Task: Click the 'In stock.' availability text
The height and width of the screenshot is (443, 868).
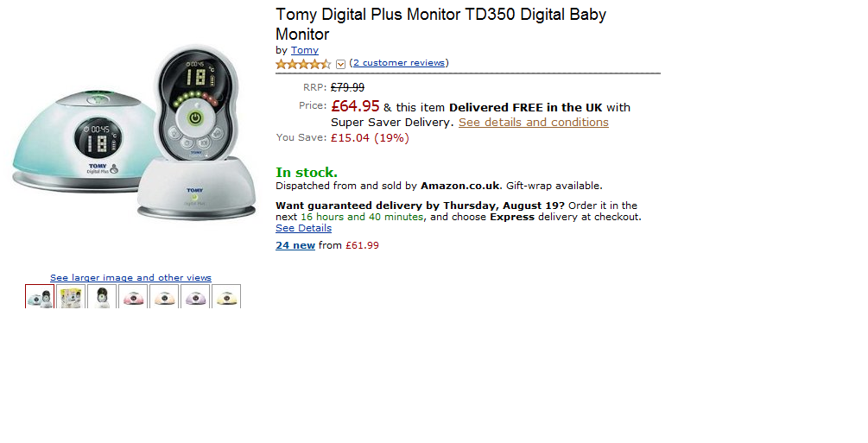Action: pos(307,172)
